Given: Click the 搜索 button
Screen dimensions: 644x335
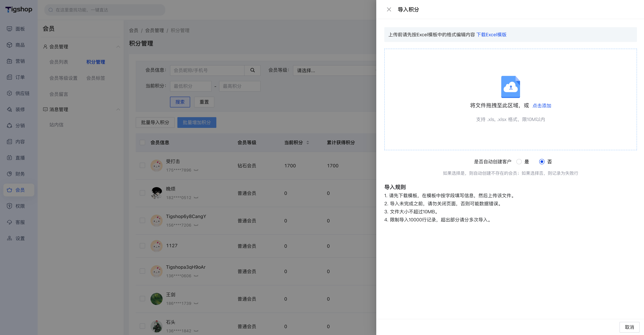Looking at the screenshot, I should tap(180, 102).
